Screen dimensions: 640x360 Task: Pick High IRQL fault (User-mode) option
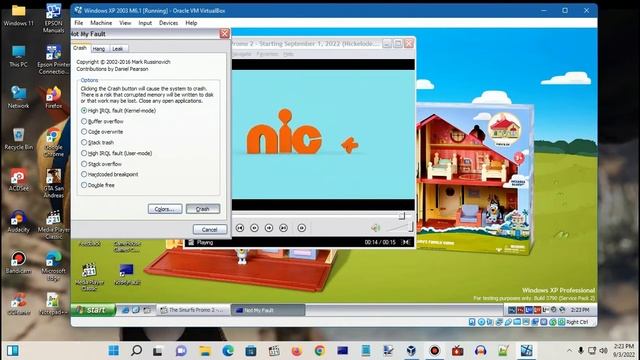click(117, 153)
